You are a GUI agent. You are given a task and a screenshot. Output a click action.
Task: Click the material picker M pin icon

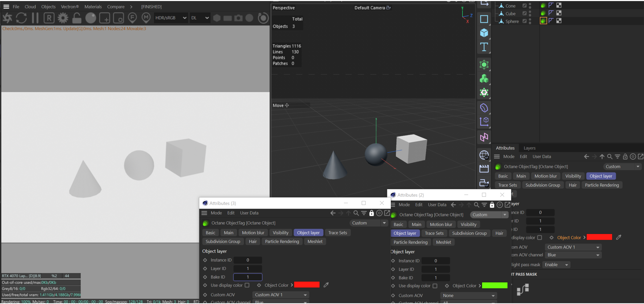(146, 18)
